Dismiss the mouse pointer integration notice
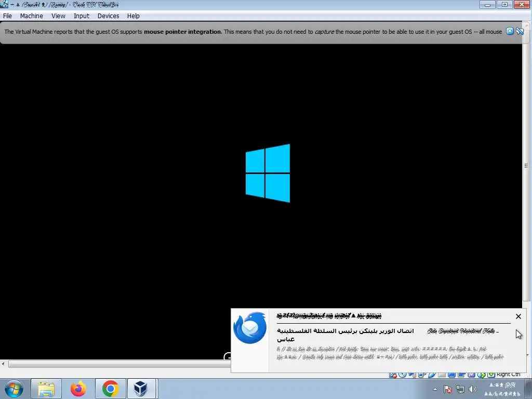This screenshot has height=399, width=532. click(510, 31)
